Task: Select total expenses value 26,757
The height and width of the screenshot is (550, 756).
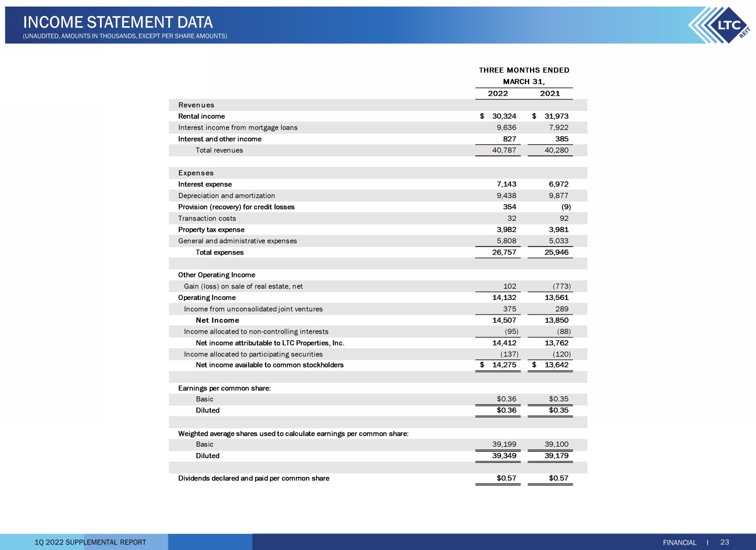Action: click(x=504, y=253)
